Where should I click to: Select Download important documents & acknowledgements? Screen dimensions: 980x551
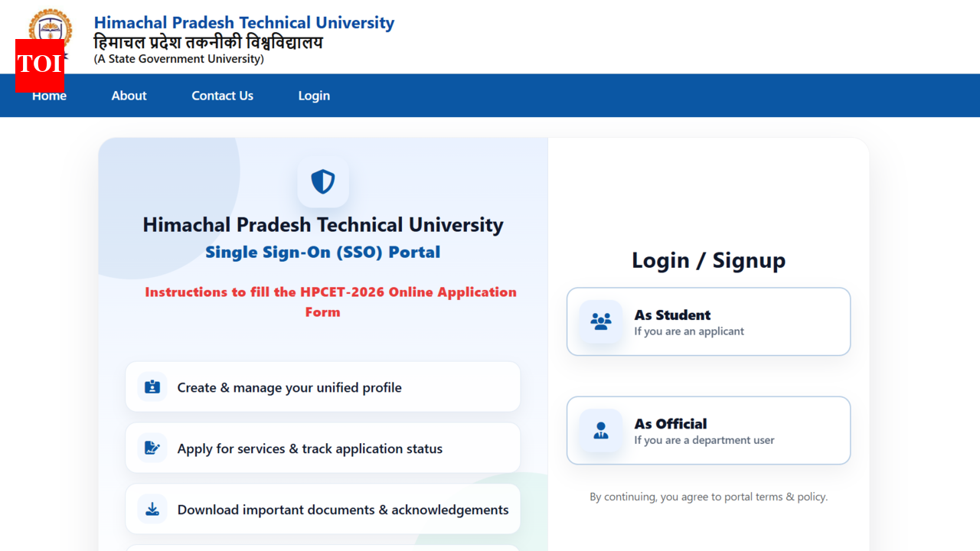[322, 509]
